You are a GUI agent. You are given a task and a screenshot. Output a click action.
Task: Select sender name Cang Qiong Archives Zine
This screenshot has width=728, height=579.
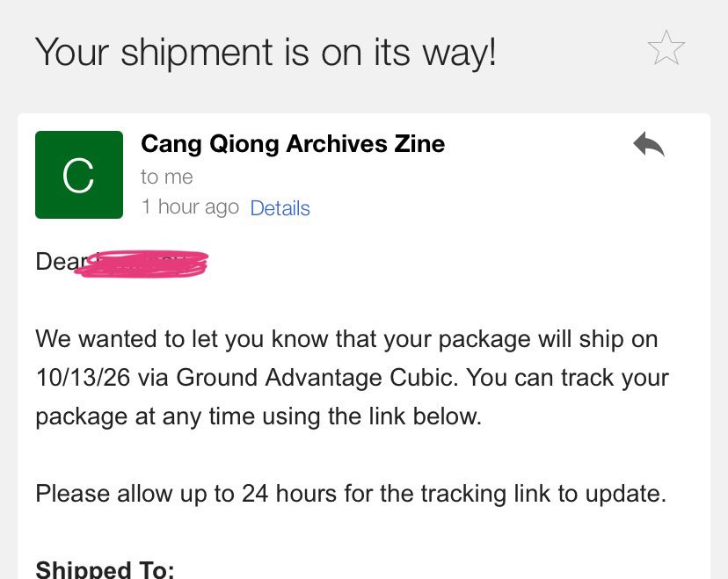coord(293,144)
